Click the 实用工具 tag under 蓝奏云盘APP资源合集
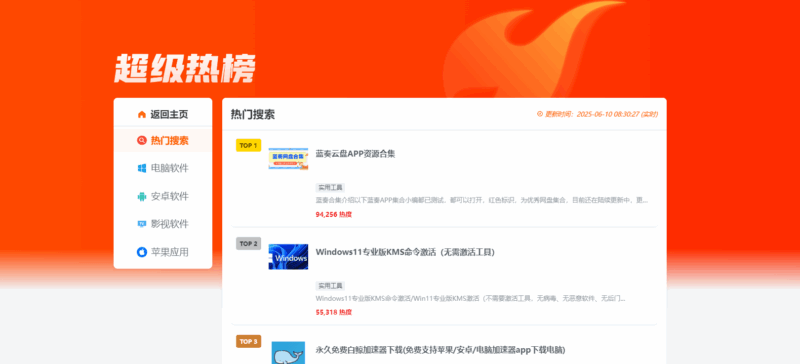 [x=330, y=187]
